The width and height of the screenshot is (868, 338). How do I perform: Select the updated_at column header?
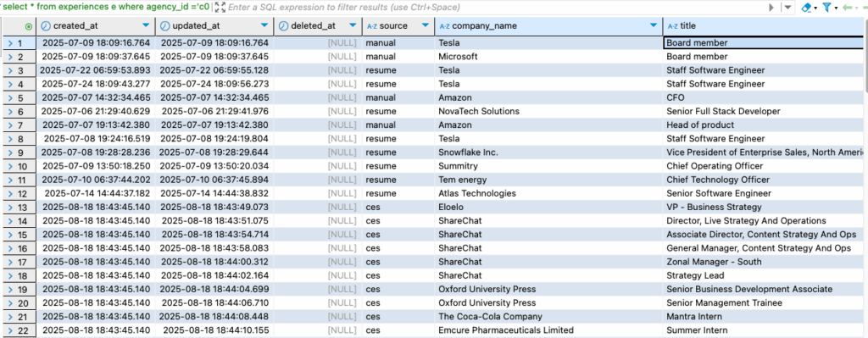click(x=214, y=26)
